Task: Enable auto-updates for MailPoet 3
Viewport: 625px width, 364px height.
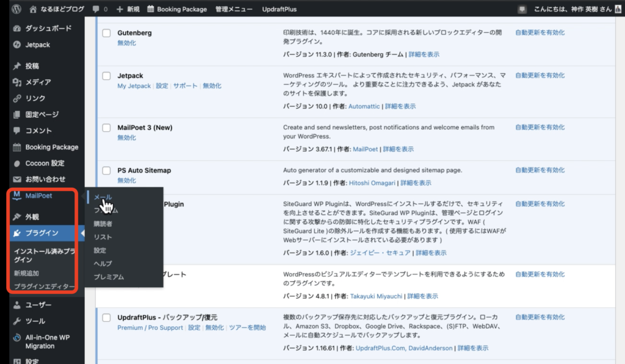Action: click(540, 127)
